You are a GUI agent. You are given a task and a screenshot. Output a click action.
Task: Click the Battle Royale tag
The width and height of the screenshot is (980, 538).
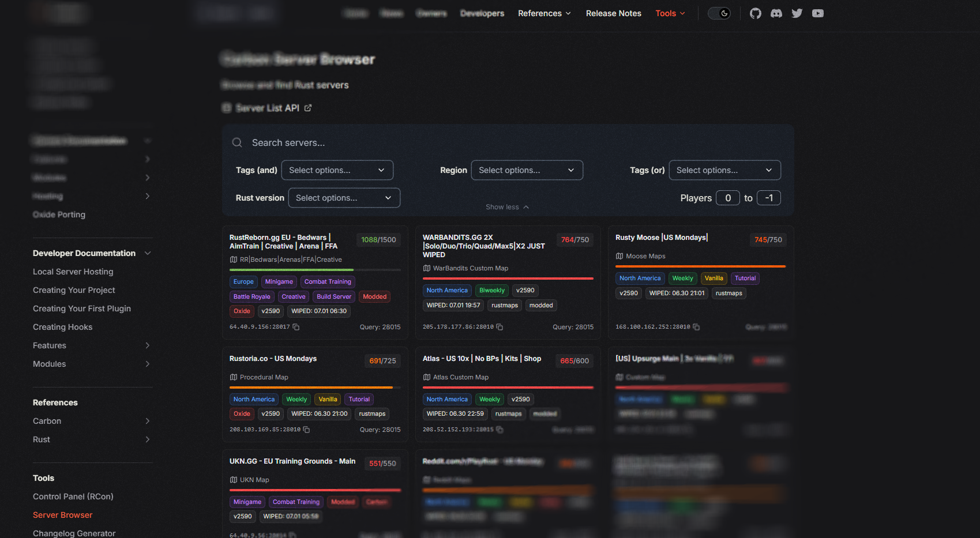tap(251, 297)
